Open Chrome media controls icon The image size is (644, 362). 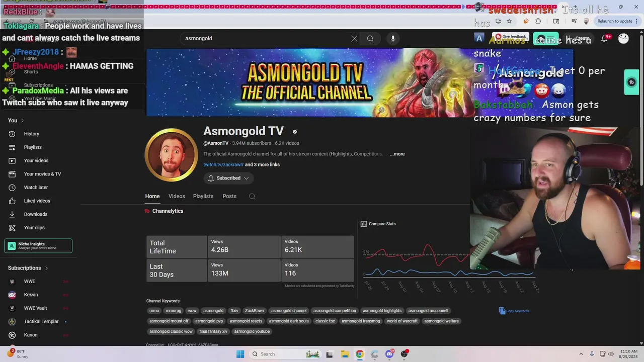tap(574, 21)
